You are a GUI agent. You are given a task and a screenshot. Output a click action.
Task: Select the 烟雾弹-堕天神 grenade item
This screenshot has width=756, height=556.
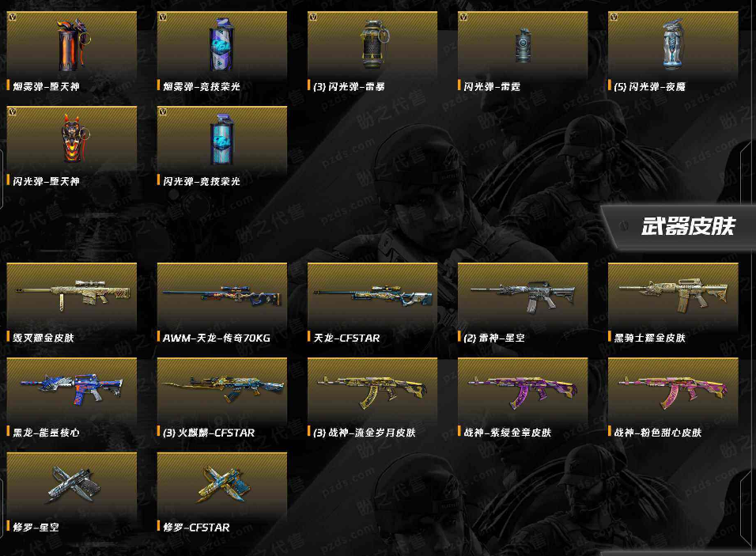[x=72, y=51]
